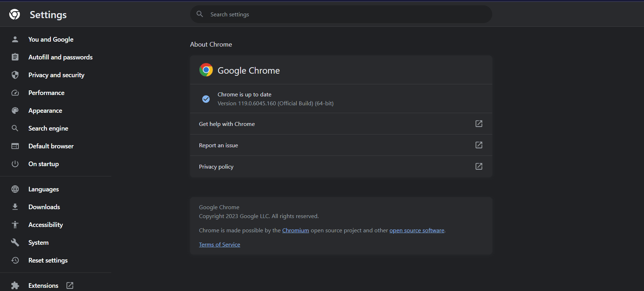Screen dimensions: 644x291
Task: Open You and Google settings
Action: coord(51,39)
